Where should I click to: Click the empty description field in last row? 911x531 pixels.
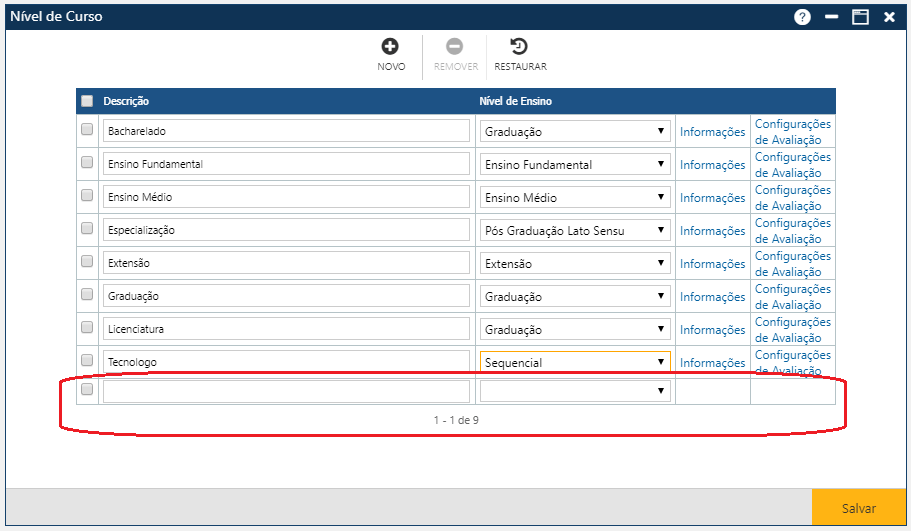pos(286,391)
